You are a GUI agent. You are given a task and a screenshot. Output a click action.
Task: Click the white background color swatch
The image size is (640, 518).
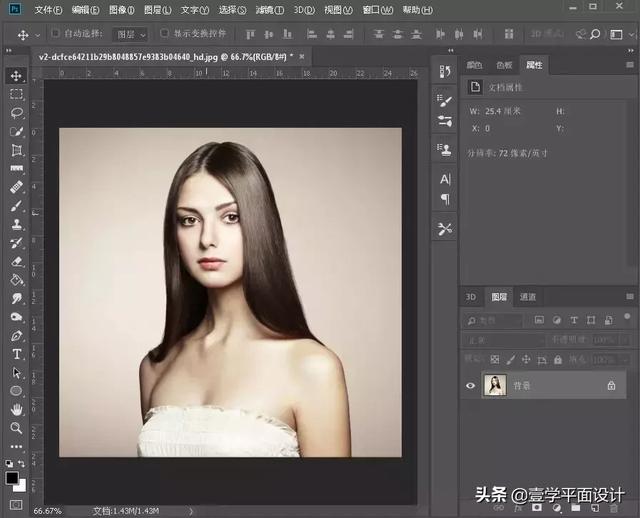tap(22, 487)
